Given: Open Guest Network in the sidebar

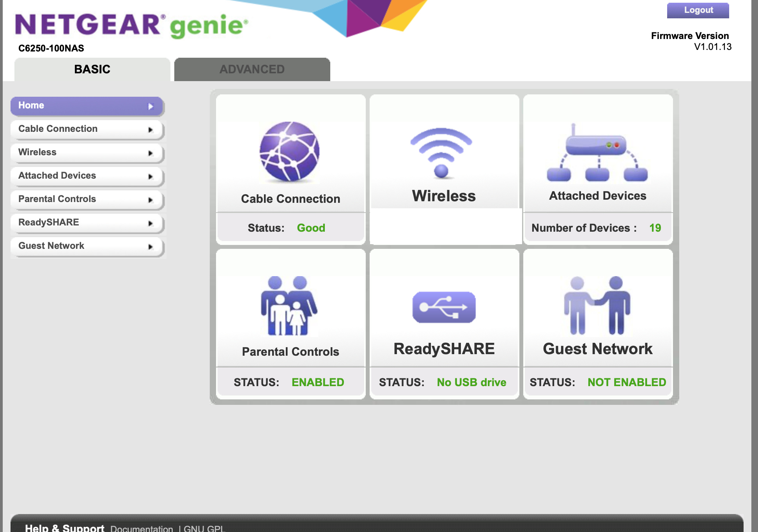Looking at the screenshot, I should pos(87,246).
